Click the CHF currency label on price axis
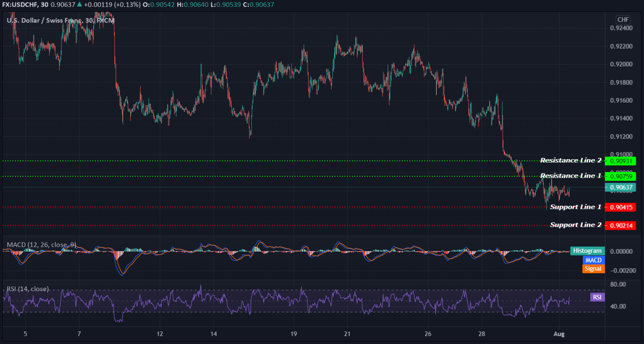 (623, 20)
